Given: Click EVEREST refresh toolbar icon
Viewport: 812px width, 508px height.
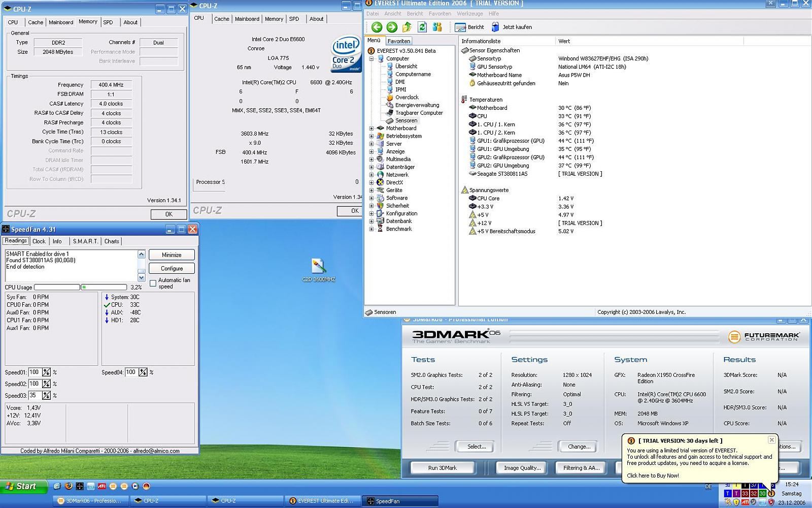Looking at the screenshot, I should [x=422, y=27].
